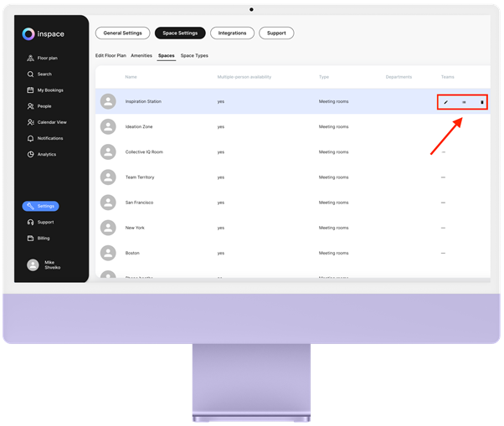504x426 pixels.
Task: Click the icon between edit and delete
Action: click(x=464, y=102)
